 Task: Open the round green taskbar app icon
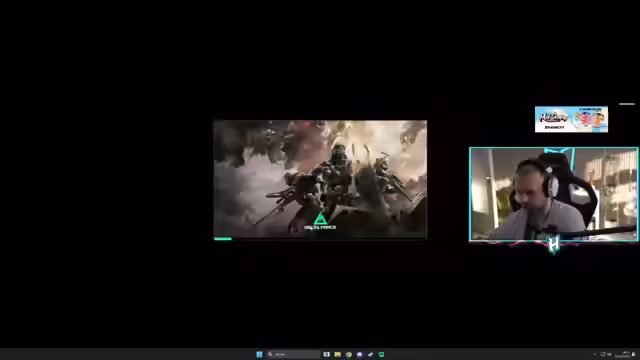(349, 354)
